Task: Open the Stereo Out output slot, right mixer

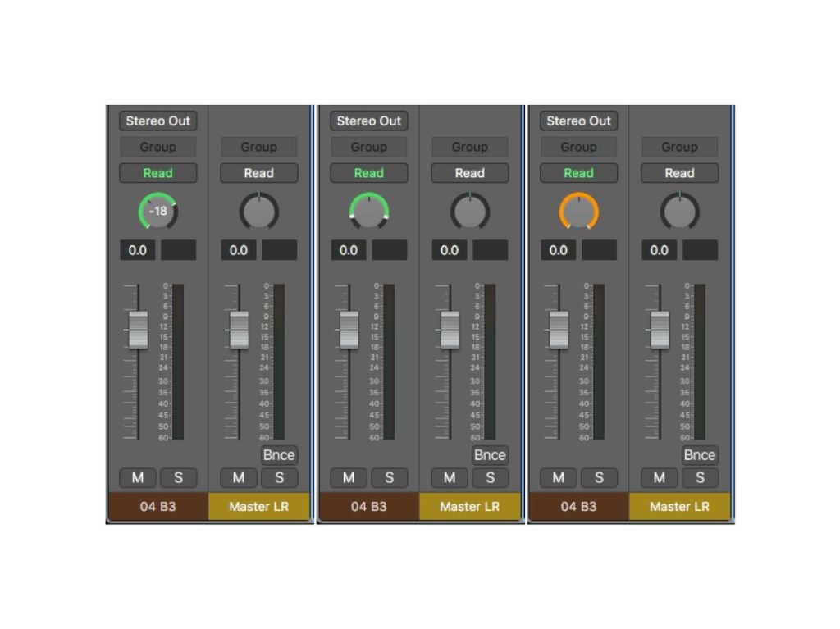Action: coord(578,121)
